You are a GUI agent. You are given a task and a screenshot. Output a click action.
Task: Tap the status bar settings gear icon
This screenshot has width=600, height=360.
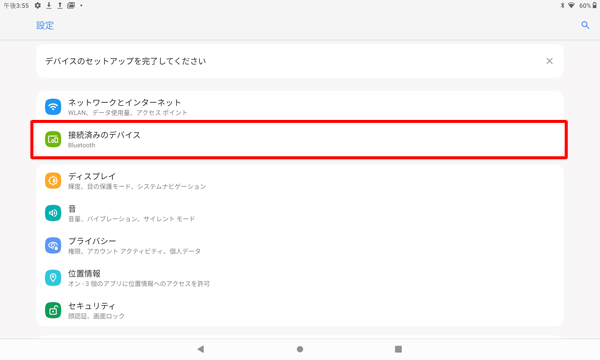(x=38, y=5)
